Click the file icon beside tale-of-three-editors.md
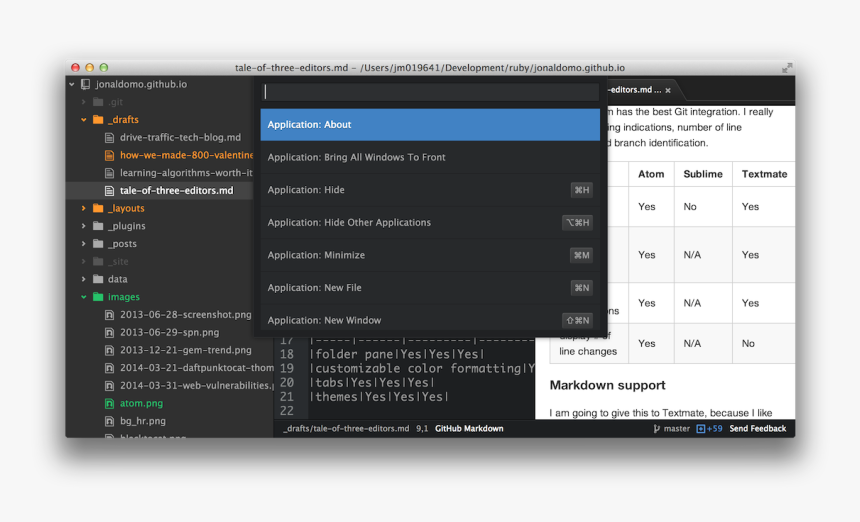 pos(110,191)
